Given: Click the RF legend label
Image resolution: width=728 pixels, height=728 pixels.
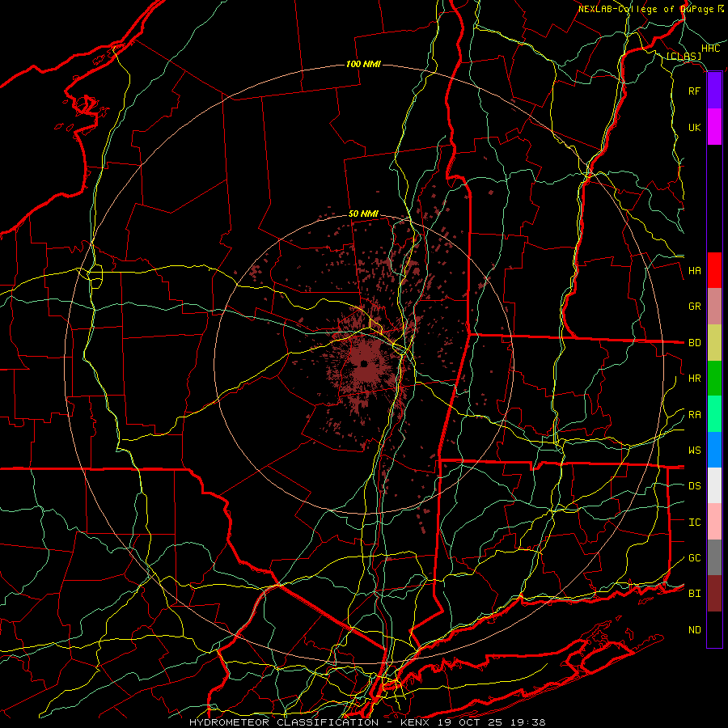Looking at the screenshot, I should 694,91.
